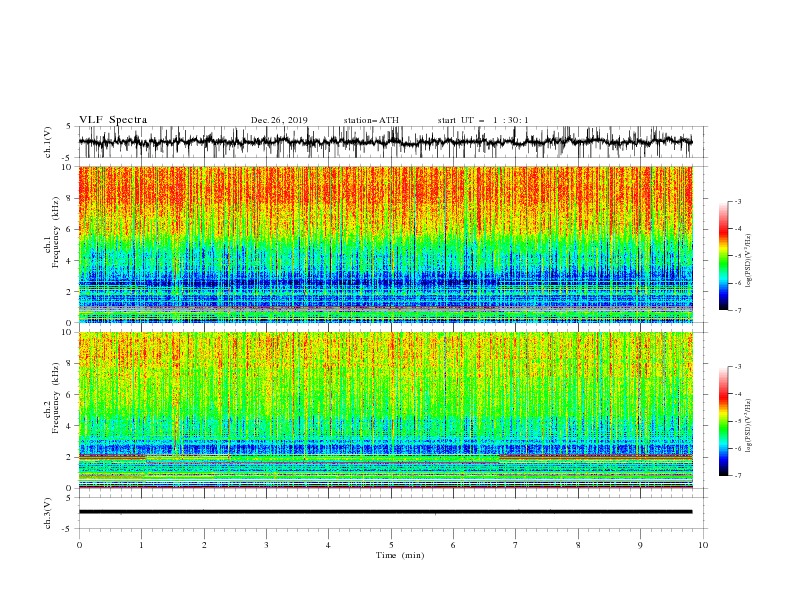Screen dimensions: 792x612
Task: Click the flat black ch.3 voltage trace
Action: (385, 512)
